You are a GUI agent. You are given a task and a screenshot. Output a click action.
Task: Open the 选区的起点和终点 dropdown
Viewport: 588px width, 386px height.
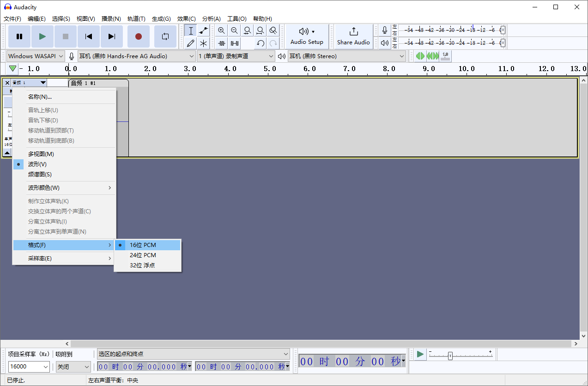coord(193,354)
